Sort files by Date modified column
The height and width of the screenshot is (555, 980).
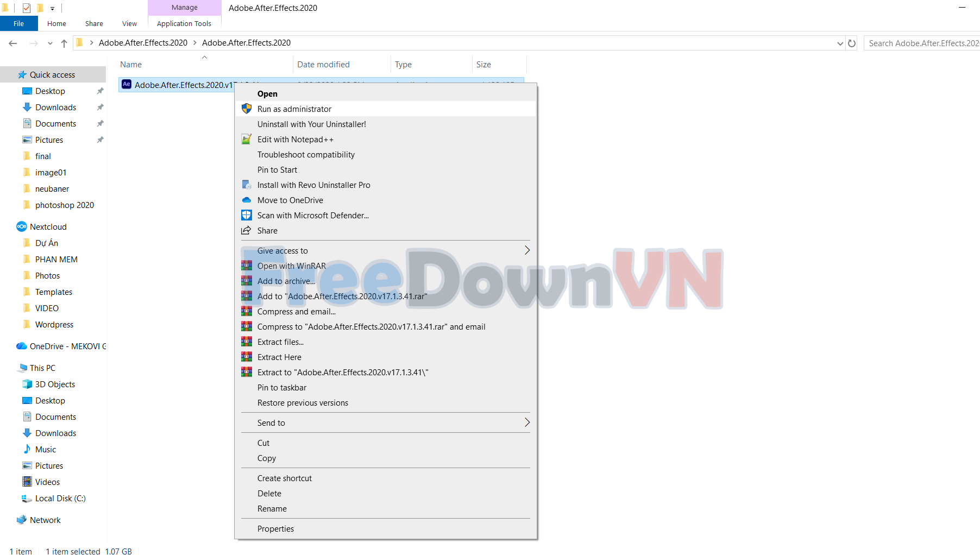click(323, 65)
